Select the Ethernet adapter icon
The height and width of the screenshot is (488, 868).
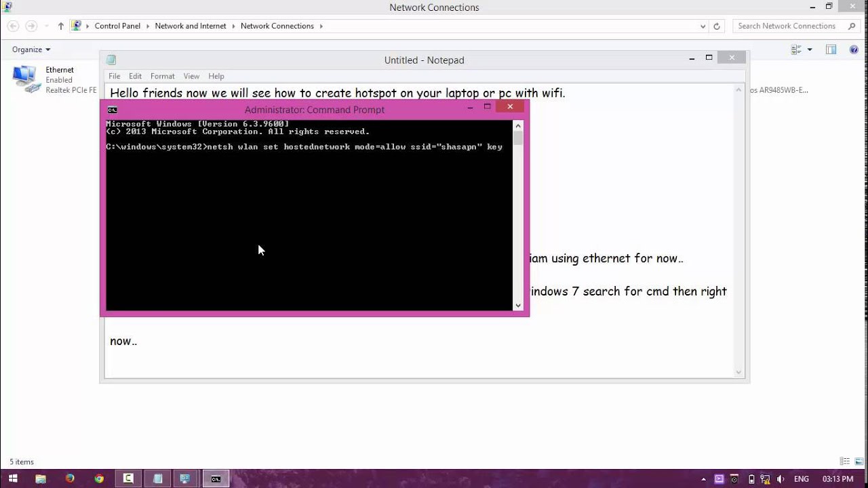click(x=26, y=79)
